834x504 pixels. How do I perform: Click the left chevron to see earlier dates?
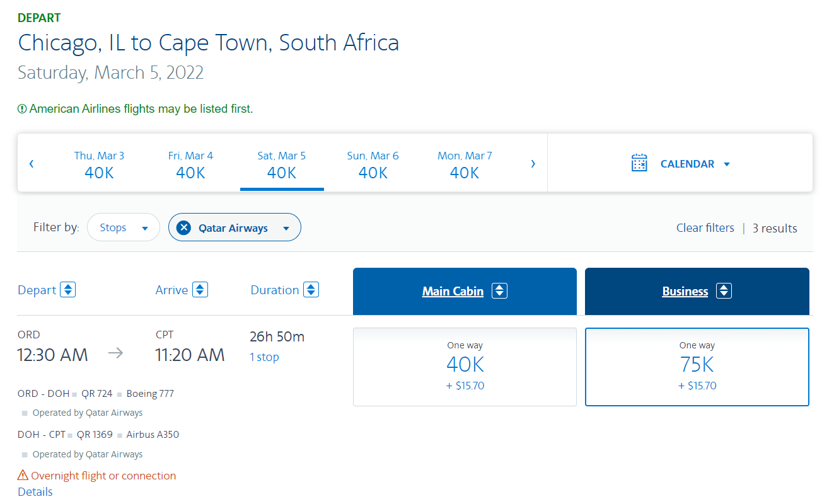pyautogui.click(x=31, y=163)
